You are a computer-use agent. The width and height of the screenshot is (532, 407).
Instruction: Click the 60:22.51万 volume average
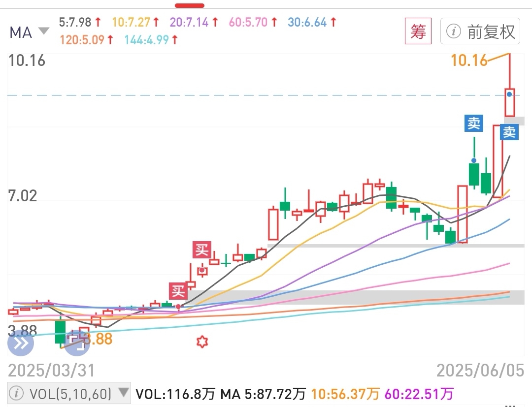(x=419, y=394)
